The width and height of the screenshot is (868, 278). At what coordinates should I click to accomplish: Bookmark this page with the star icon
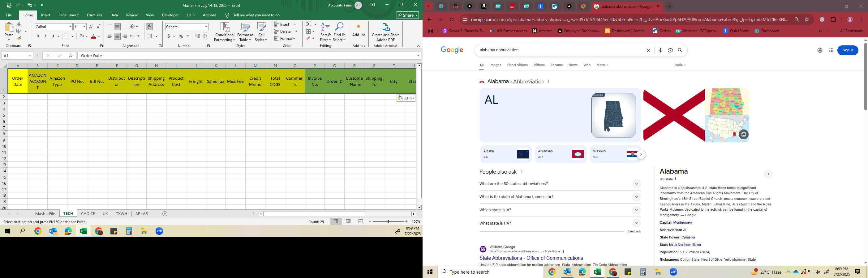807,19
